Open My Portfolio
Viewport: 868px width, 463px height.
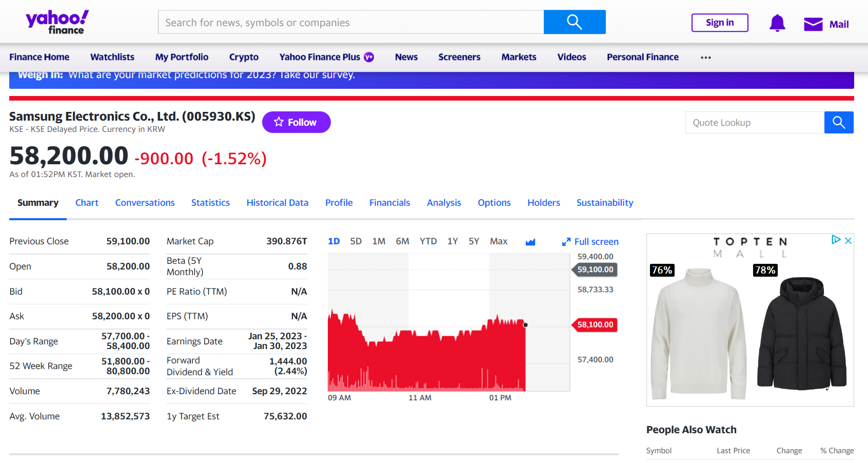[182, 57]
